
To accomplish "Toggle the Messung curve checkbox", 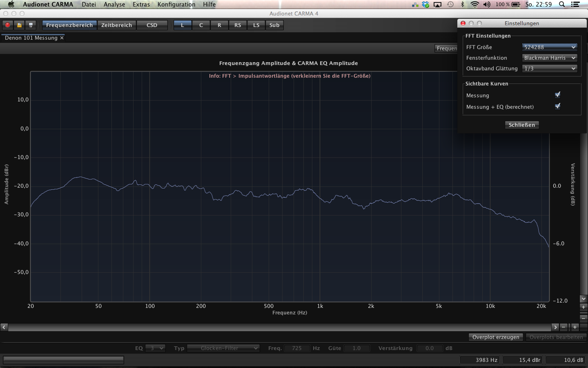I will (x=557, y=95).
